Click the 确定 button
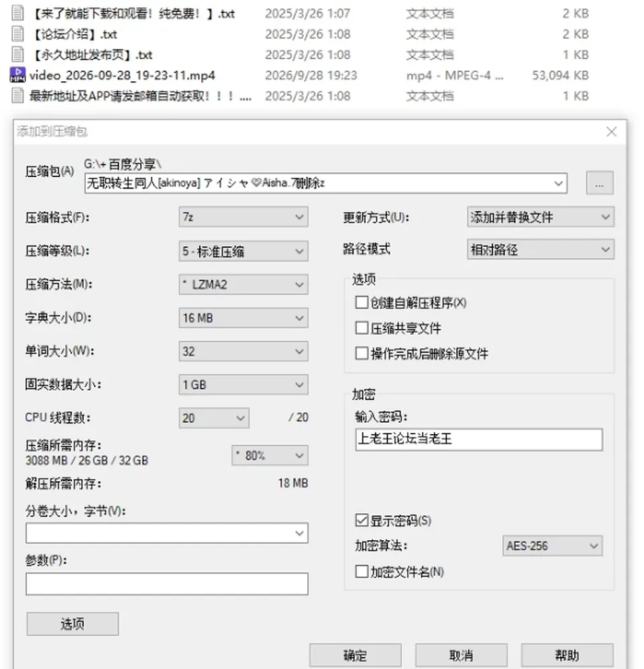Screen dimensions: 644x669 click(x=356, y=656)
